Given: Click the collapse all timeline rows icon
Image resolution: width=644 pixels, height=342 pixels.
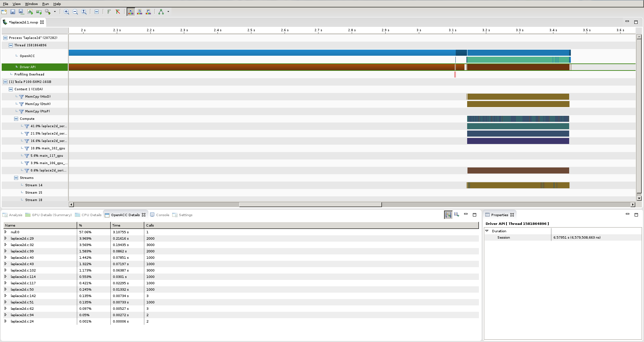Looking at the screenshot, I should (x=97, y=12).
